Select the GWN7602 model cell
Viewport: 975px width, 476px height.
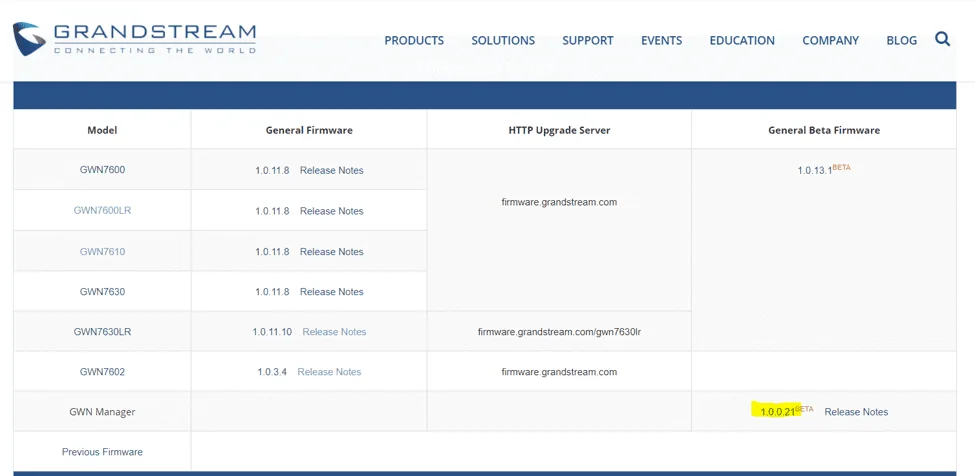[103, 372]
